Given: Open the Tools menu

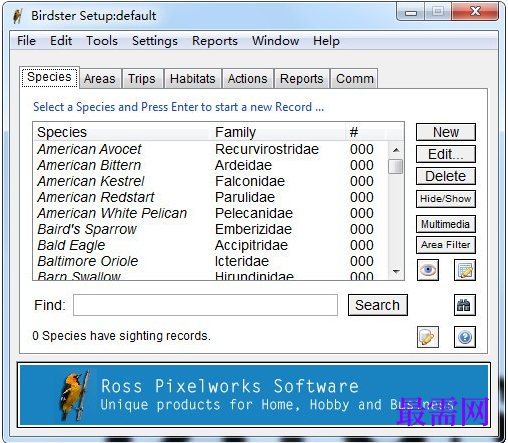Looking at the screenshot, I should tap(102, 41).
